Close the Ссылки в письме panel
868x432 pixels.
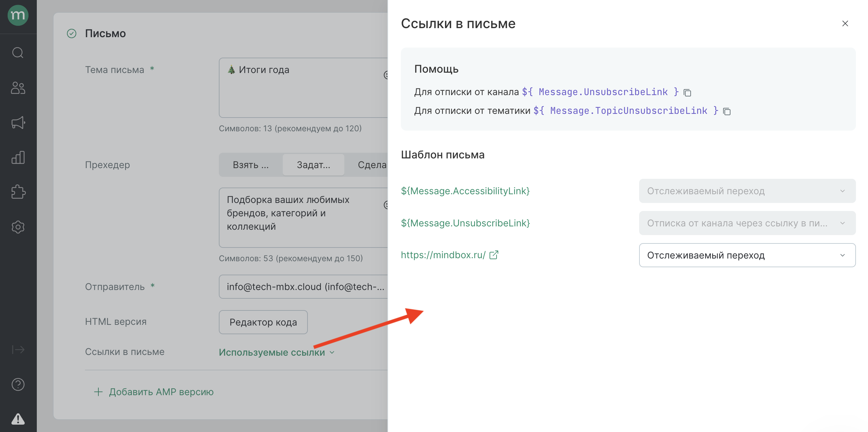pyautogui.click(x=845, y=23)
